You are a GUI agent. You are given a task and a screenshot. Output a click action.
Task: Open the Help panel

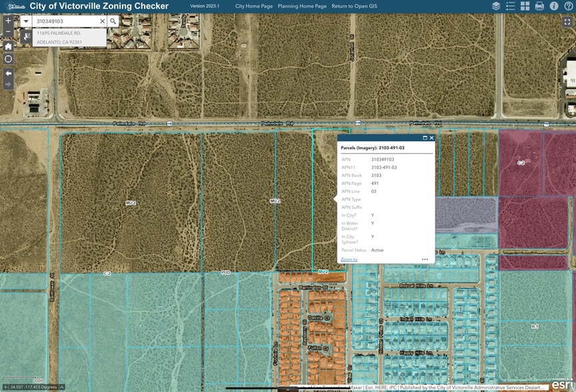click(569, 6)
